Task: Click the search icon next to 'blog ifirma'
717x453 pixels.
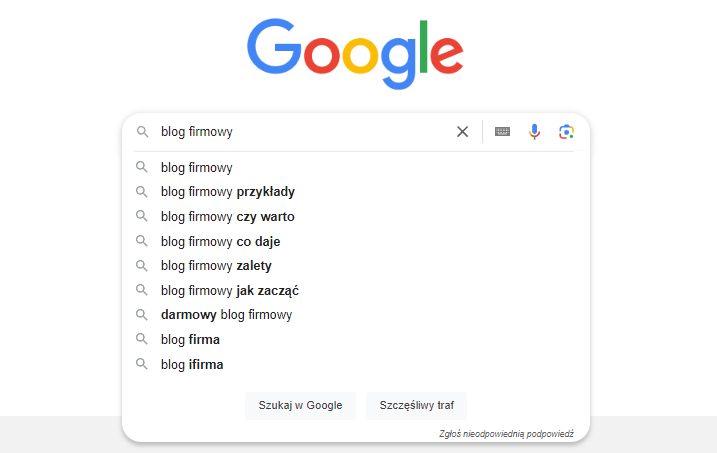Action: coord(142,364)
